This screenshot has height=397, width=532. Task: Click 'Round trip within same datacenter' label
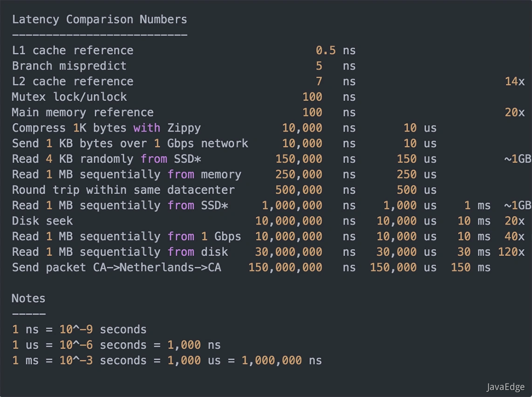click(123, 190)
